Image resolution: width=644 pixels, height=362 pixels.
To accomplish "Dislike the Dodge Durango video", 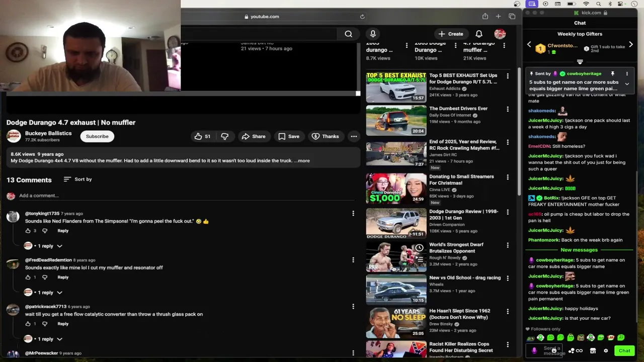I will 225,136.
